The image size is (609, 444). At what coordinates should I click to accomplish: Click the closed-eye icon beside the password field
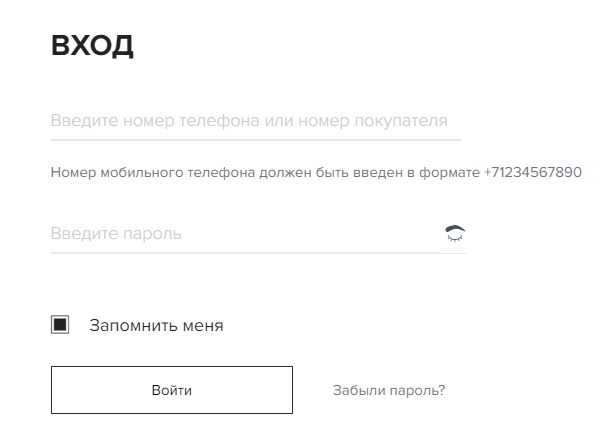tap(455, 233)
